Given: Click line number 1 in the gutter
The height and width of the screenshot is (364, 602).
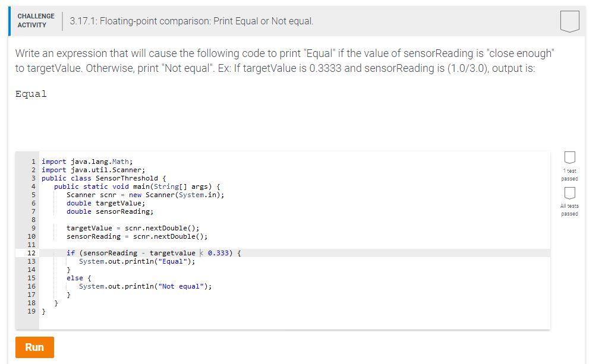Looking at the screenshot, I should point(34,161).
